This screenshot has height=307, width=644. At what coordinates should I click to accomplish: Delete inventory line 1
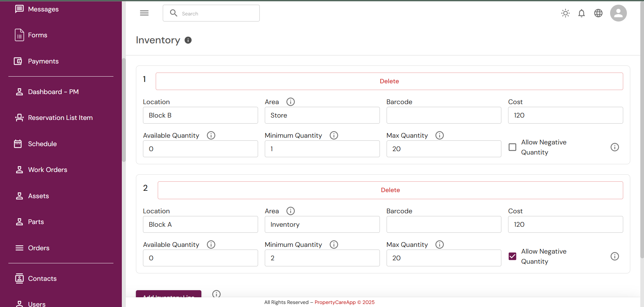389,81
